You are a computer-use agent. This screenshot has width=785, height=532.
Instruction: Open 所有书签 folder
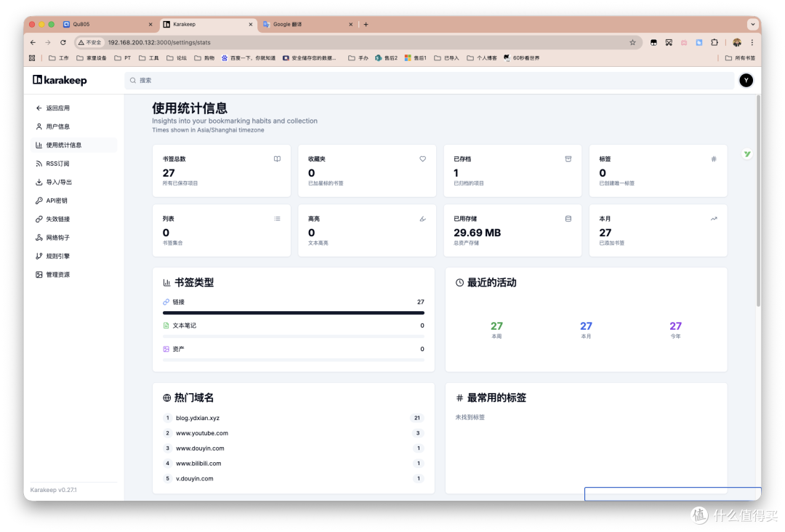tap(741, 58)
